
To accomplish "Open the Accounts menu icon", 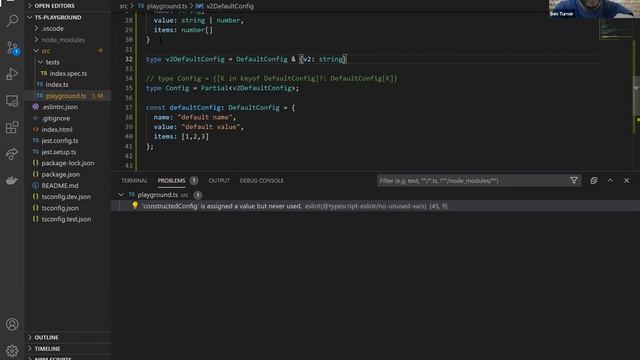I will [12, 324].
